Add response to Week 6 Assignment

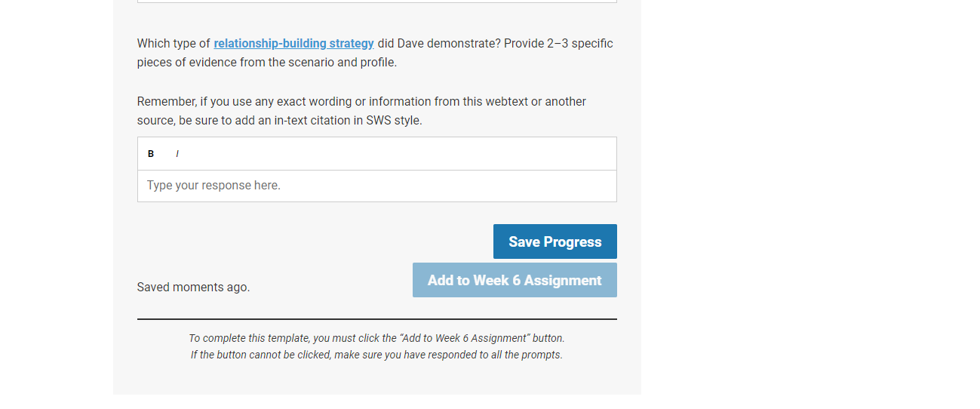(x=515, y=280)
